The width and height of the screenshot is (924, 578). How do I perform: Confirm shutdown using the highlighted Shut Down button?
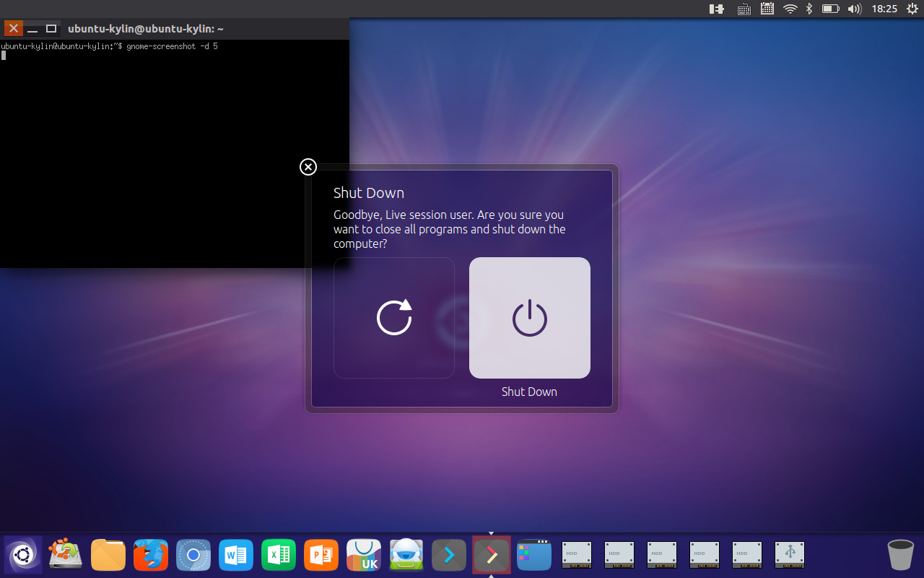[529, 318]
